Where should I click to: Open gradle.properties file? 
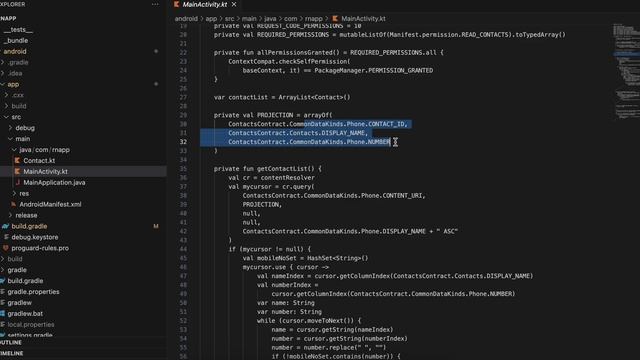[33, 291]
